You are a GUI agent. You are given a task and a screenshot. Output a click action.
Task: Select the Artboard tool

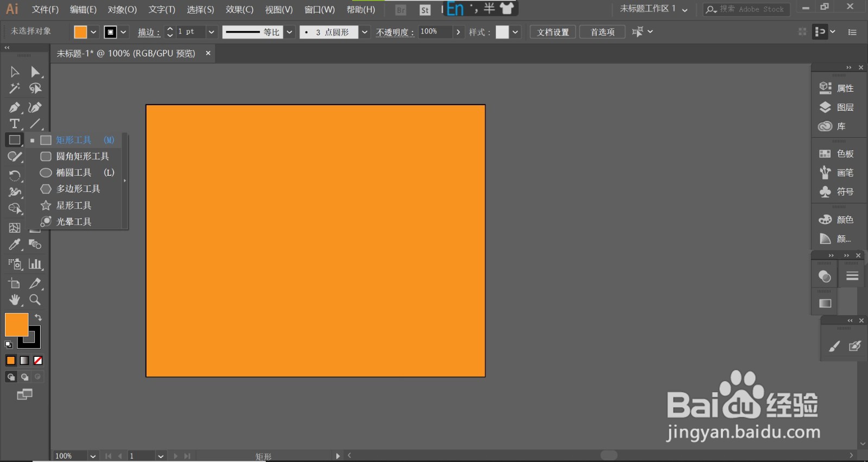pyautogui.click(x=15, y=283)
